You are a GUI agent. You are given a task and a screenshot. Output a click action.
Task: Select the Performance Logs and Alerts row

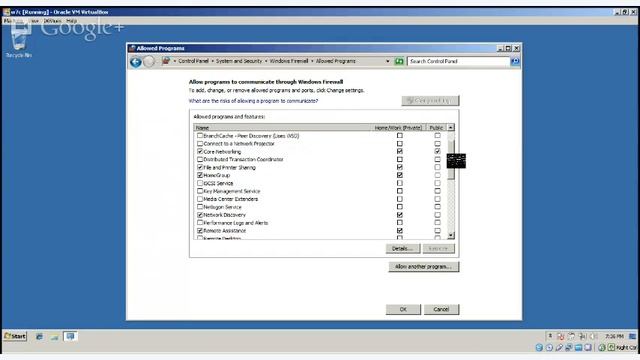coord(320,223)
